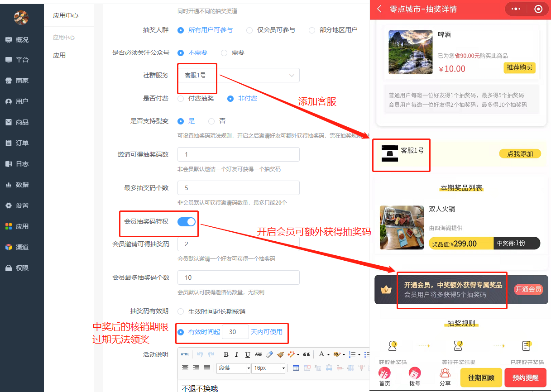The height and width of the screenshot is (392, 551).
Task: Choose the 付费抽奖 radio option
Action: point(181,98)
